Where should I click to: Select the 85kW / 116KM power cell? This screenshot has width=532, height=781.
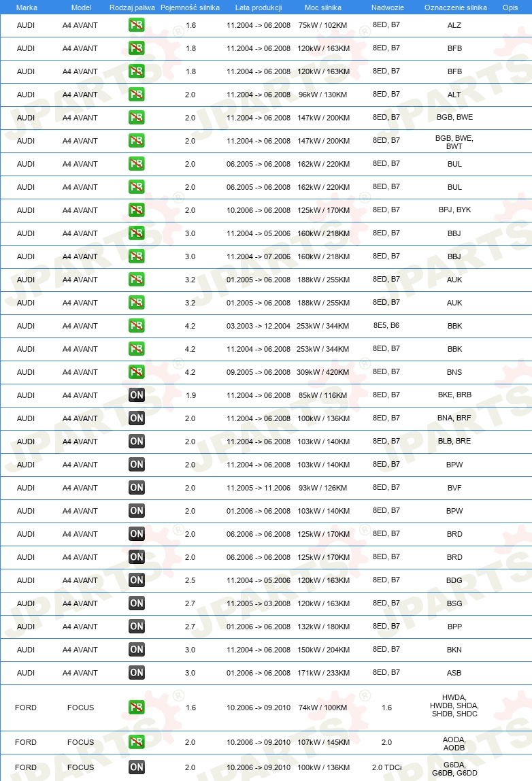322,395
